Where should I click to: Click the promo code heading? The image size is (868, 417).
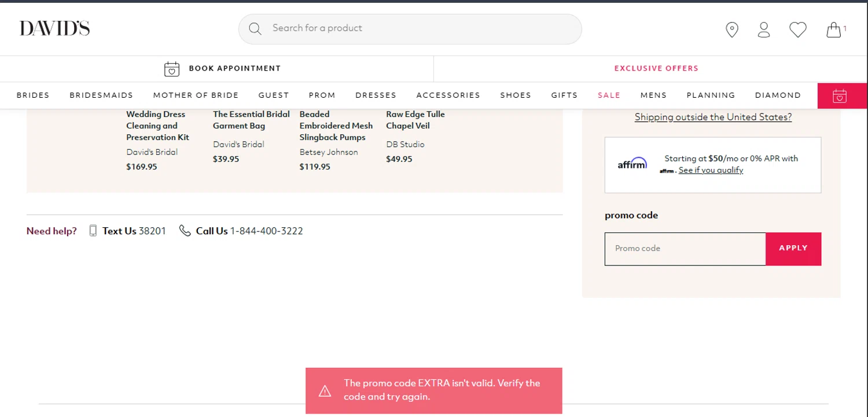coord(631,215)
